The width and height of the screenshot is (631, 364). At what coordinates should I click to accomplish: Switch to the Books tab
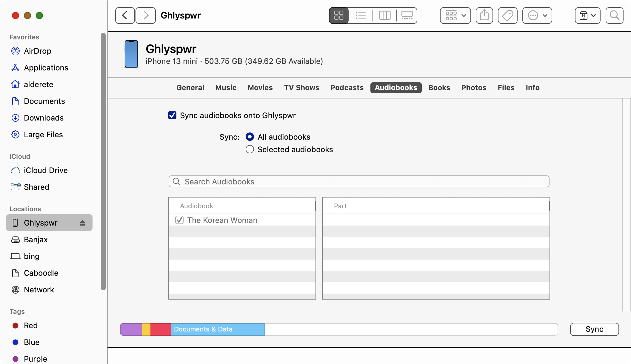pyautogui.click(x=439, y=88)
